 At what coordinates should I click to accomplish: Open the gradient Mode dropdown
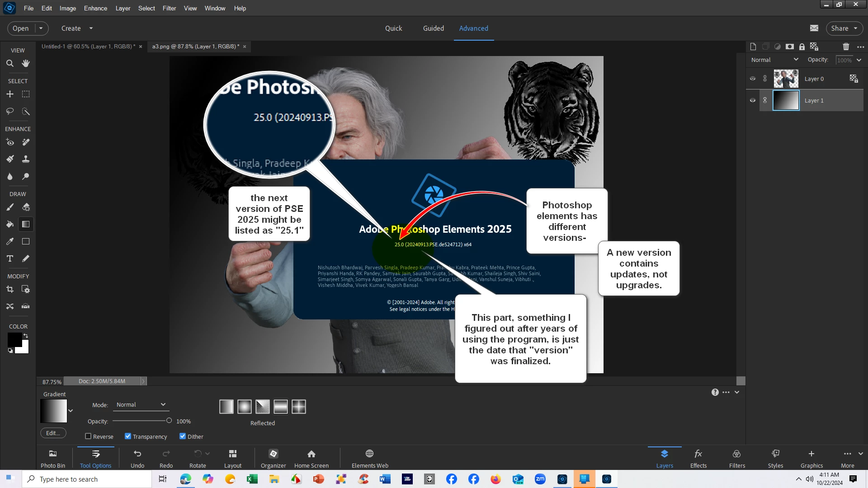[x=141, y=404]
